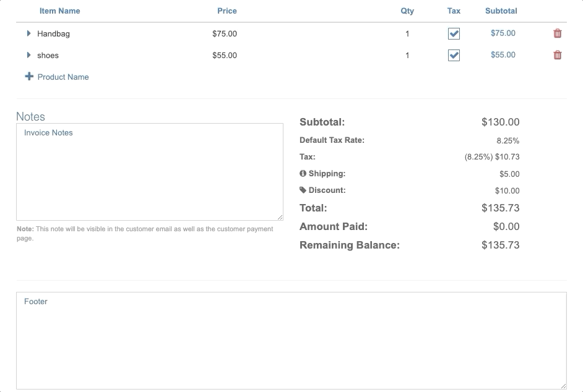Click trash icon for shoes row

pos(558,55)
